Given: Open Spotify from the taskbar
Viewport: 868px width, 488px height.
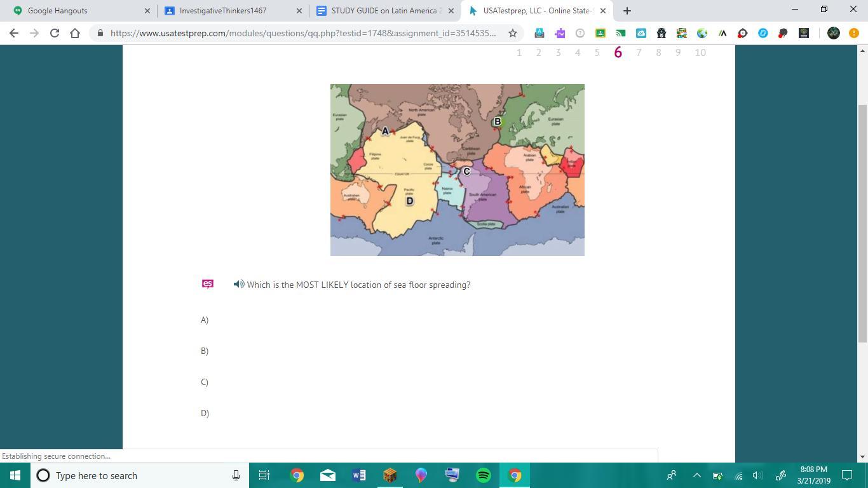Looking at the screenshot, I should click(483, 475).
